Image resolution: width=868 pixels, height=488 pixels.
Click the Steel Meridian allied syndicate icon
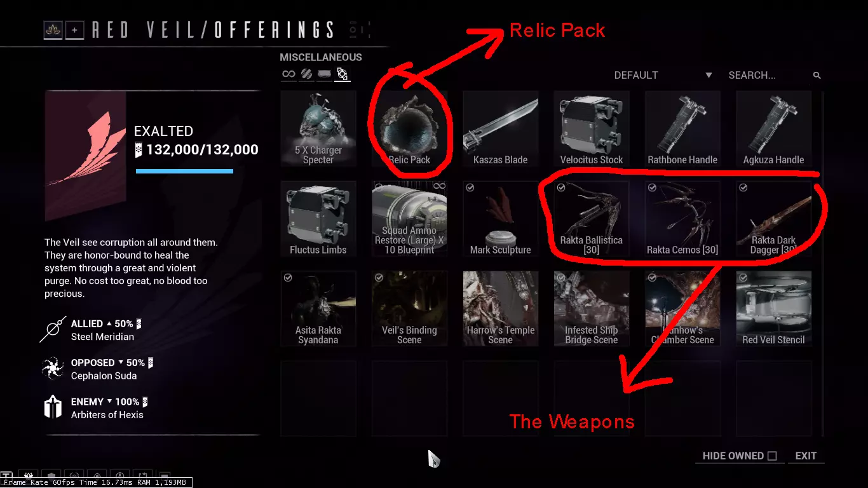[x=53, y=330]
